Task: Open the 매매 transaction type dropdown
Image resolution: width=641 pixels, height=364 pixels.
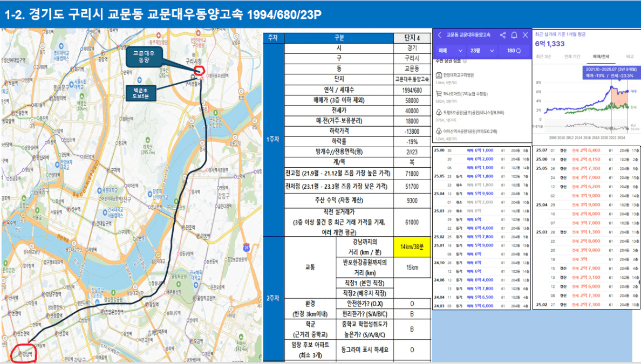Action: 450,51
